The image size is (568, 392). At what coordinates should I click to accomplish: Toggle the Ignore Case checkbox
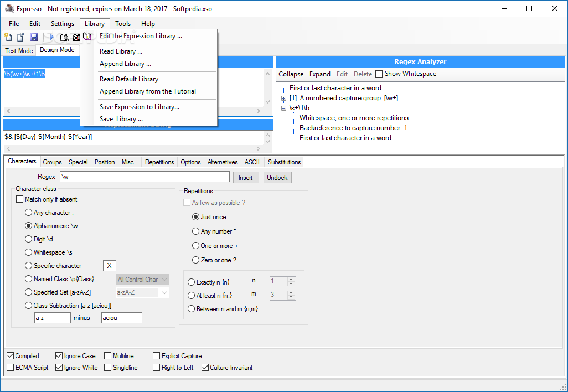click(x=59, y=356)
